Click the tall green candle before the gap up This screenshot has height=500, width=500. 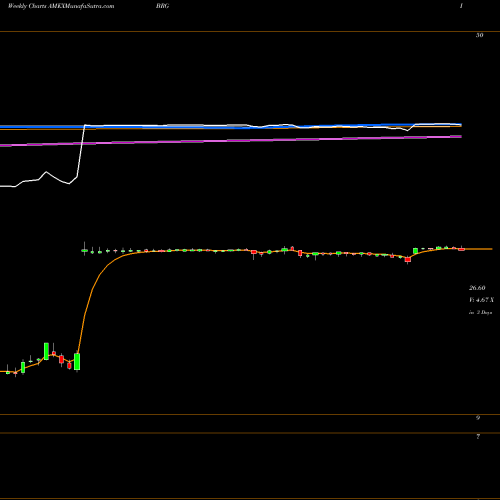(x=77, y=362)
